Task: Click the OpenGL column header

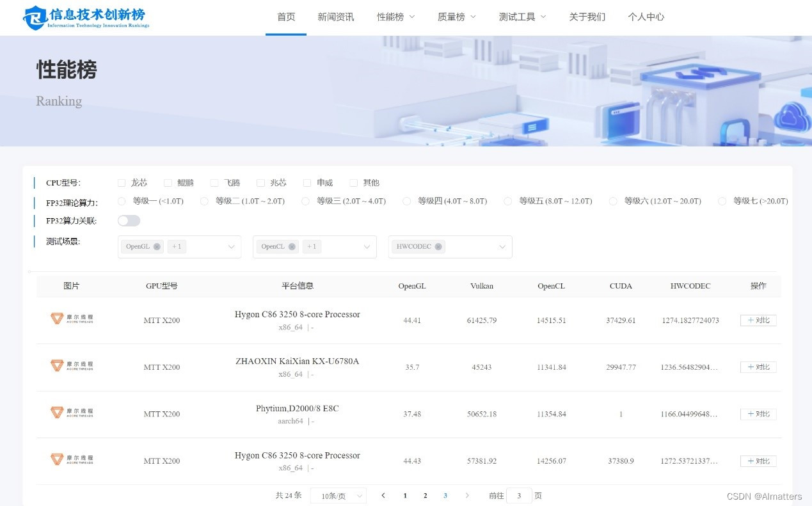Action: point(412,286)
